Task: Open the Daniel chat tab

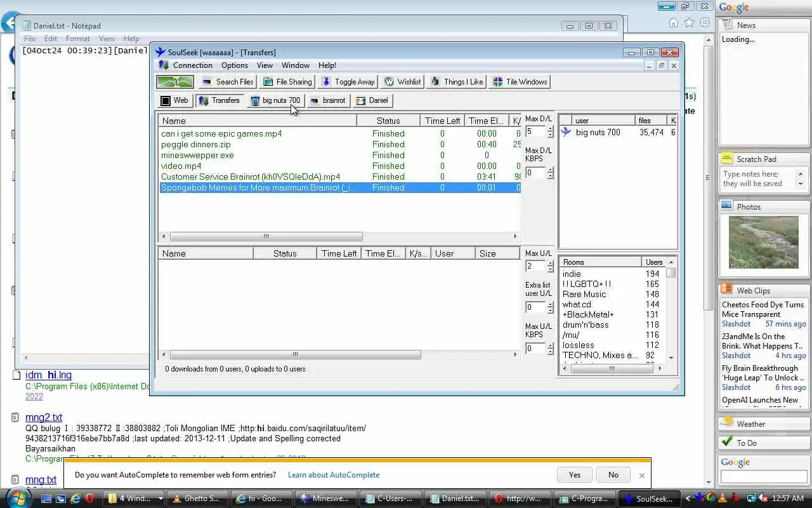Action: pos(372,100)
